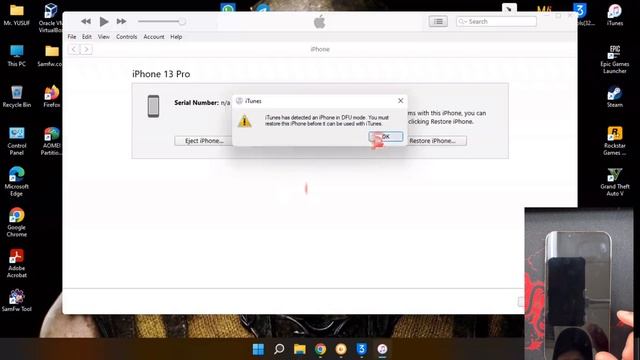
Task: Click the warning icon in the dialog
Action: [x=244, y=121]
